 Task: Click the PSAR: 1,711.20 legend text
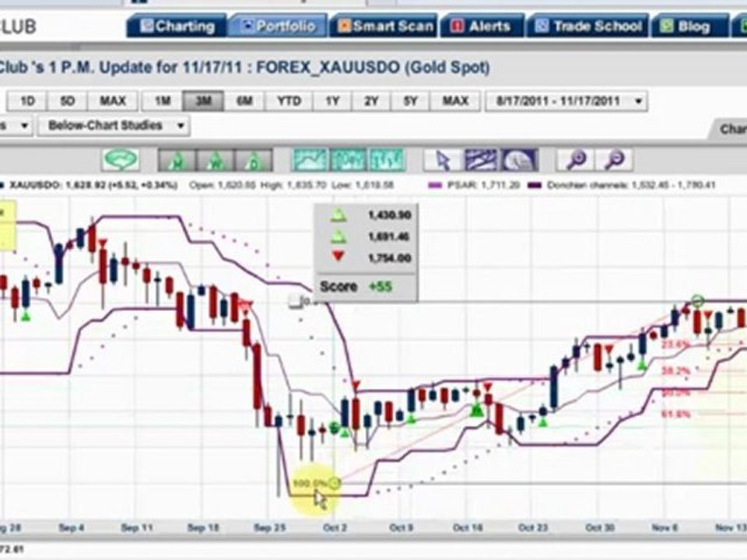[483, 185]
